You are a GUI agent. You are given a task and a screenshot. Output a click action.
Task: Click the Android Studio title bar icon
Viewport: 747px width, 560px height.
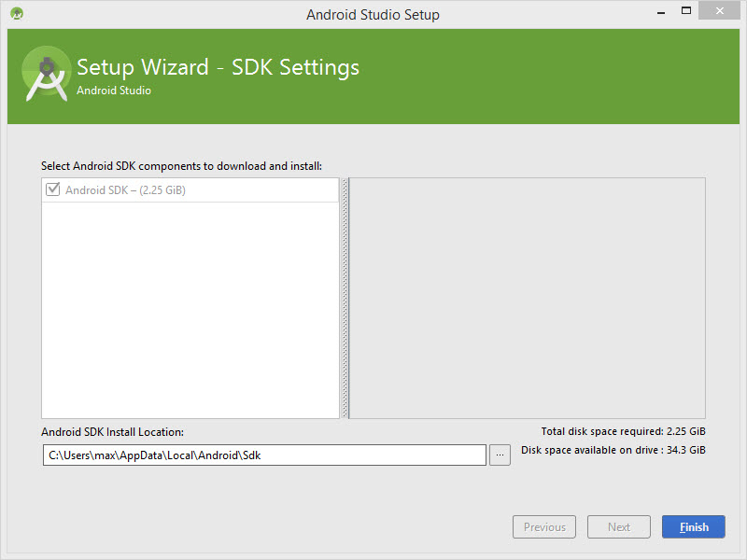point(17,14)
